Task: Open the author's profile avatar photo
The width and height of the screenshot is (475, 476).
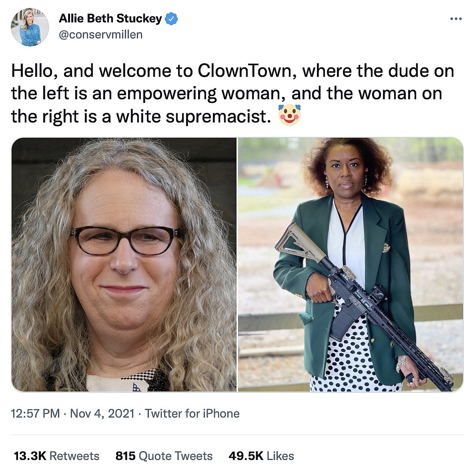Action: point(30,27)
